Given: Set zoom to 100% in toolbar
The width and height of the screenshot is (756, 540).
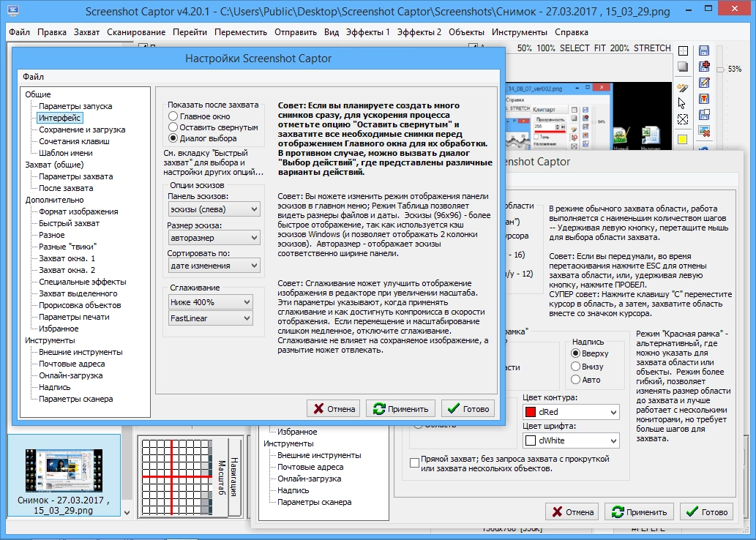Looking at the screenshot, I should click(546, 48).
